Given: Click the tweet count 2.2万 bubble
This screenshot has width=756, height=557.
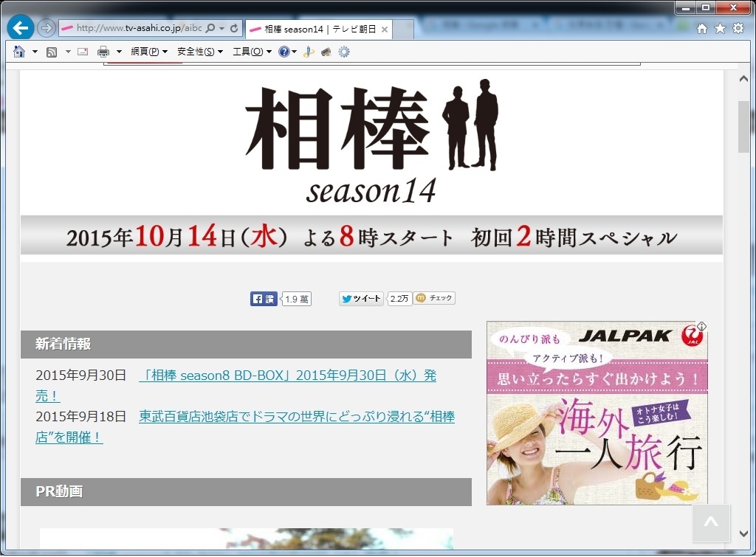Looking at the screenshot, I should coord(399,299).
